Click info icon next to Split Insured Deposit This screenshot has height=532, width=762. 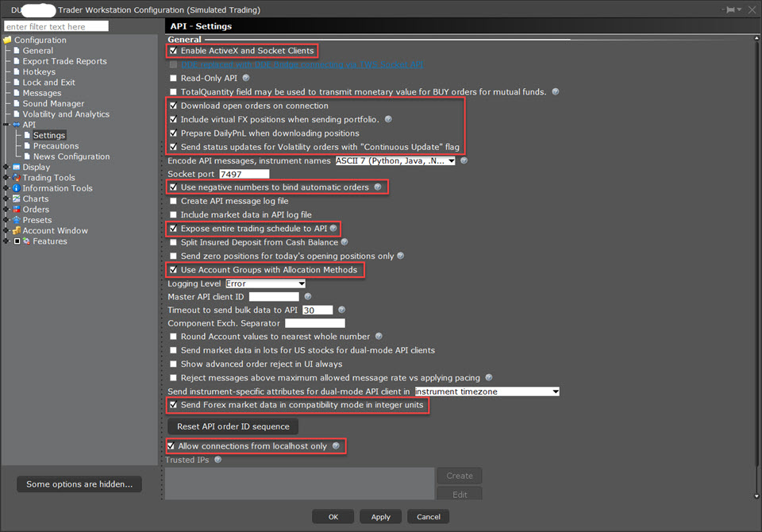coord(344,242)
